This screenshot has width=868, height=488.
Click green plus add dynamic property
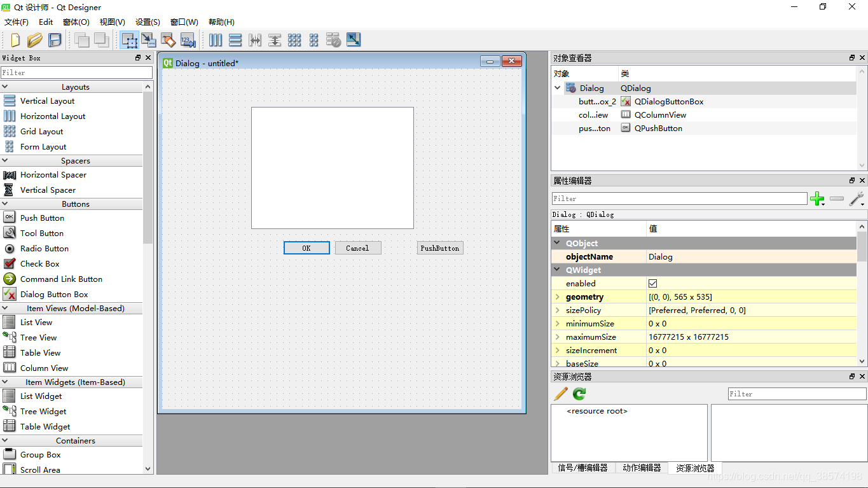(x=817, y=199)
